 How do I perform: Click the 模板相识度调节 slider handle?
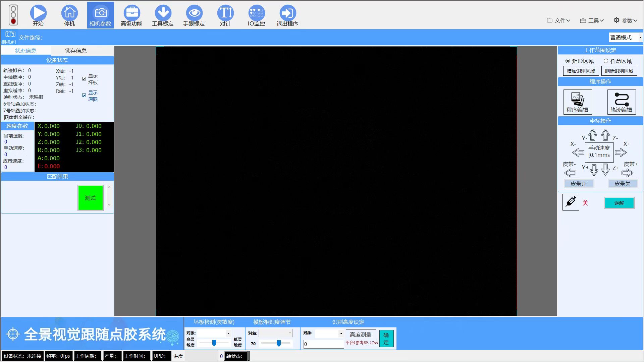[279, 343]
